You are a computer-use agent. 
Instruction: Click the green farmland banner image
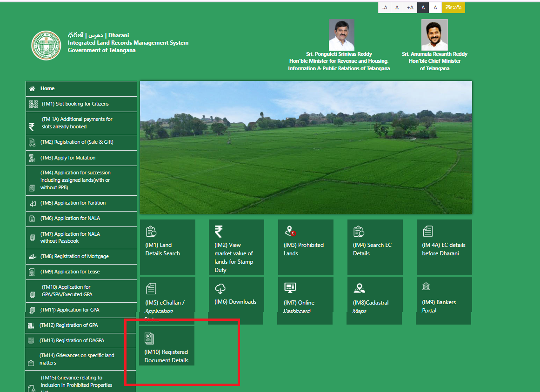click(306, 147)
